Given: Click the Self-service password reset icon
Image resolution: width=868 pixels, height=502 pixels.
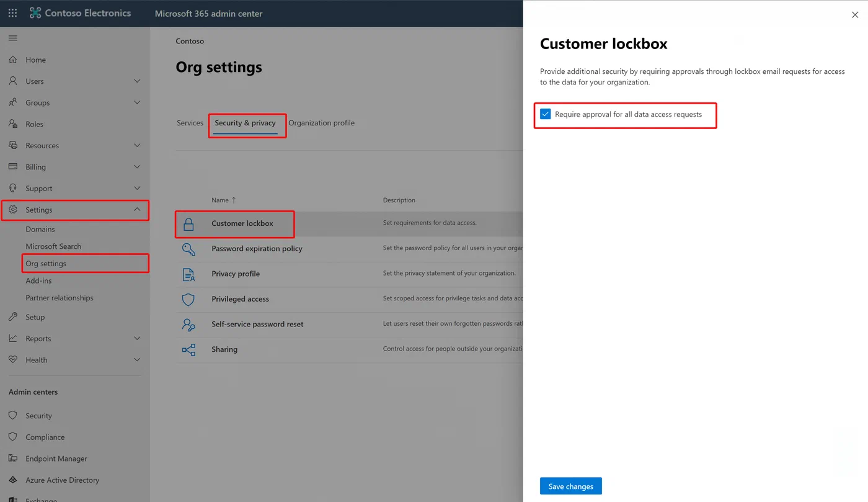Looking at the screenshot, I should pos(188,325).
